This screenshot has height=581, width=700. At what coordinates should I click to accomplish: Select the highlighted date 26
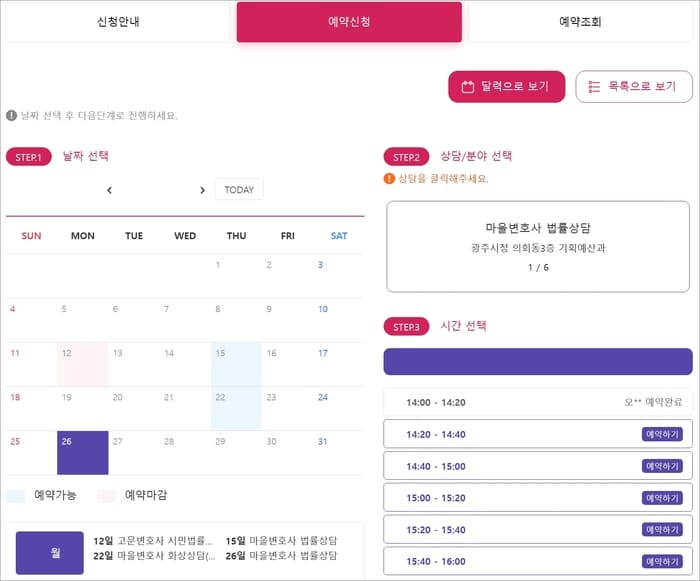coord(82,452)
